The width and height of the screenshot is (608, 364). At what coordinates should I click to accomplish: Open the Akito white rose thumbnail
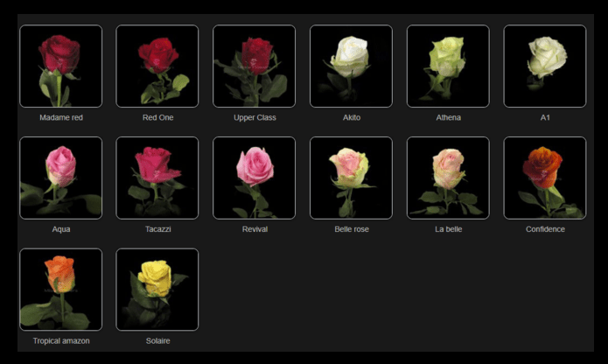pos(352,66)
